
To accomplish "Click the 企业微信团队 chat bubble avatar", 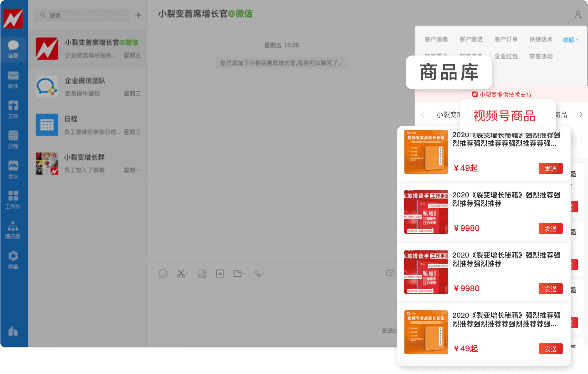I will (47, 87).
